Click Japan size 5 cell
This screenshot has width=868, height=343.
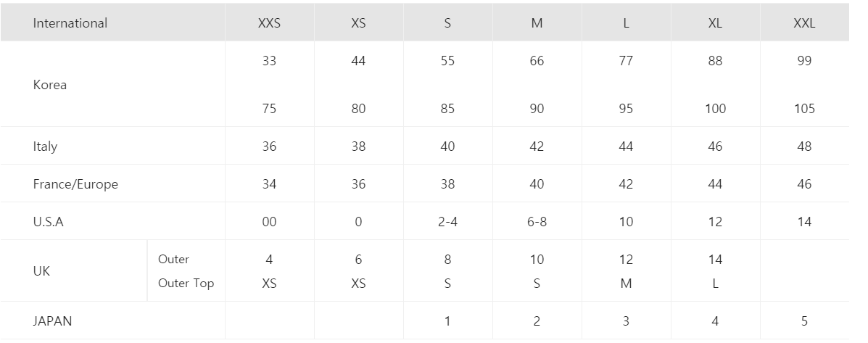tap(804, 321)
